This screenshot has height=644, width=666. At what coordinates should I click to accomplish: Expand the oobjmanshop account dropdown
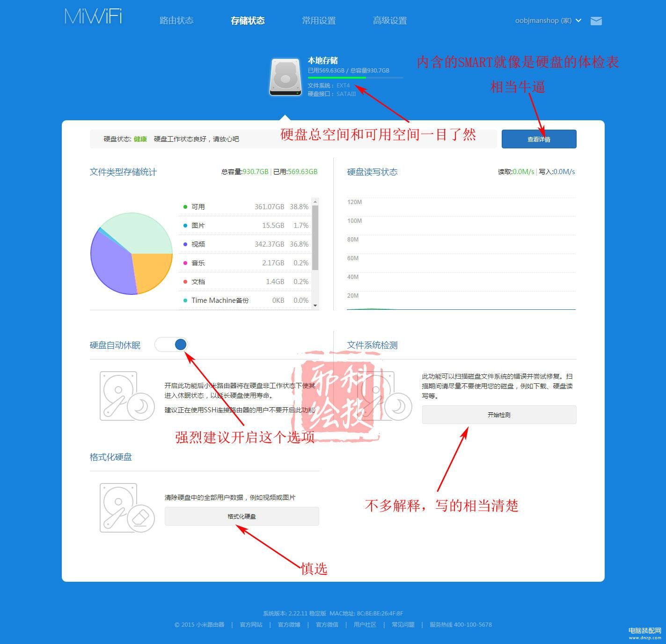tap(548, 21)
